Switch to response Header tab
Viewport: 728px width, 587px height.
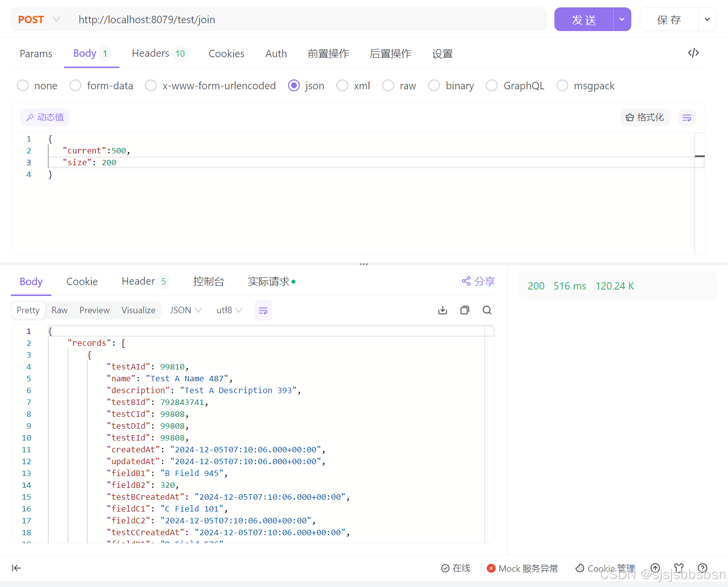tap(145, 281)
